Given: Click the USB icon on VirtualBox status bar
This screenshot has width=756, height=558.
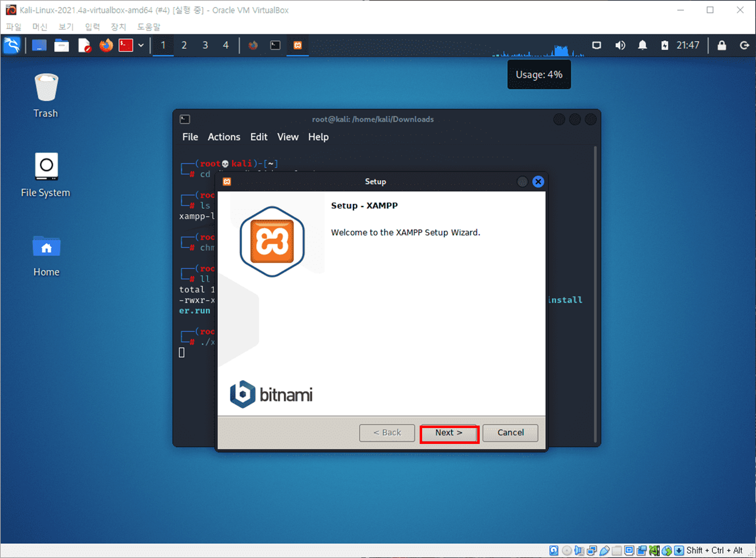Looking at the screenshot, I should click(604, 551).
